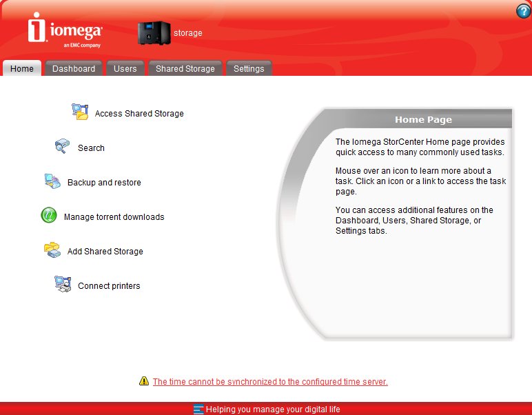Image resolution: width=532 pixels, height=415 pixels.
Task: Click the Search magnifier icon
Action: point(63,147)
